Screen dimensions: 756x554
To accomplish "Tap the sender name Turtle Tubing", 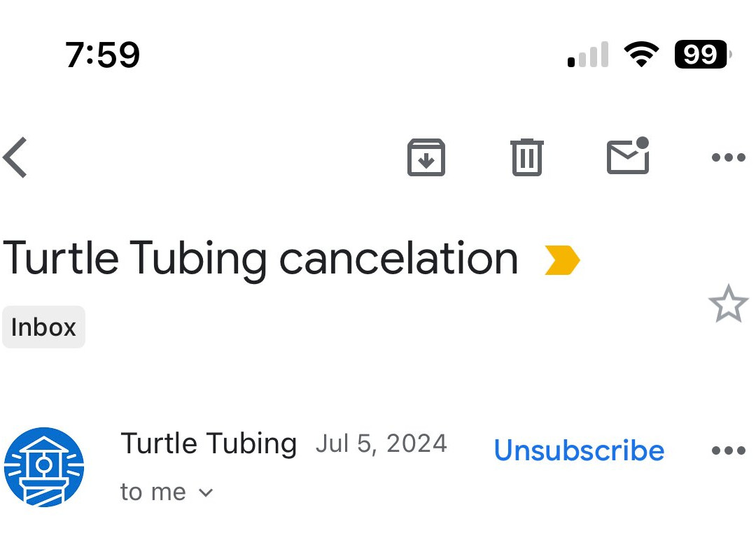I will click(x=209, y=442).
